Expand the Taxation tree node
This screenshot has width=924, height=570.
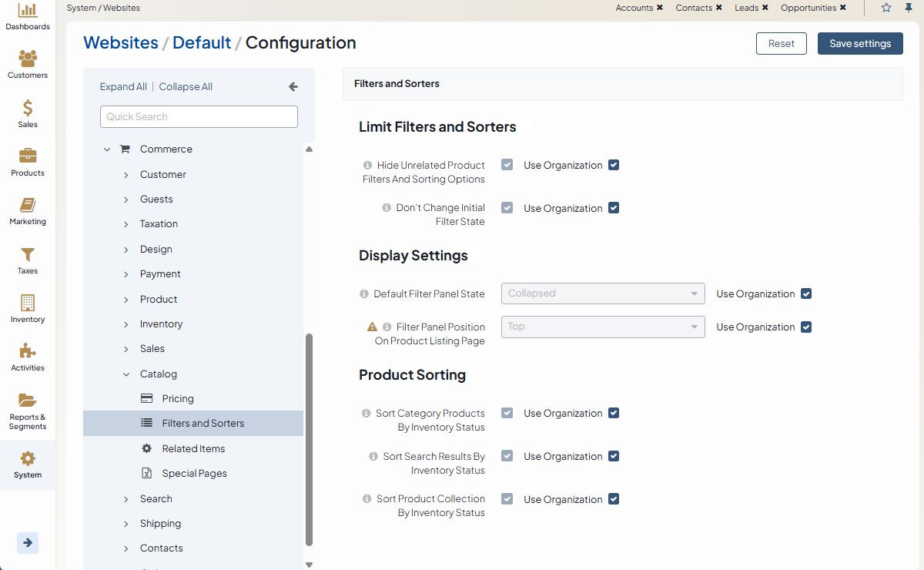pyautogui.click(x=126, y=224)
